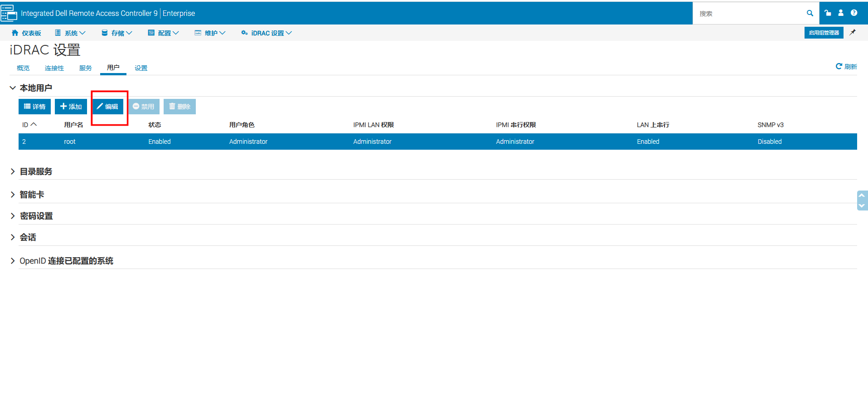868x416 pixels.
Task: Select the root user row
Action: point(437,142)
